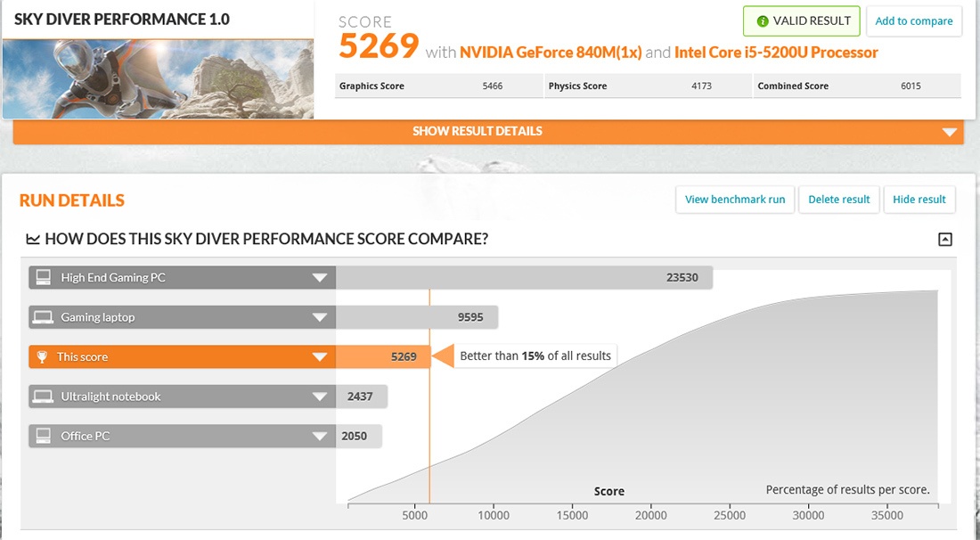
Task: Click the arrow on Show Result Details
Action: pos(950,132)
